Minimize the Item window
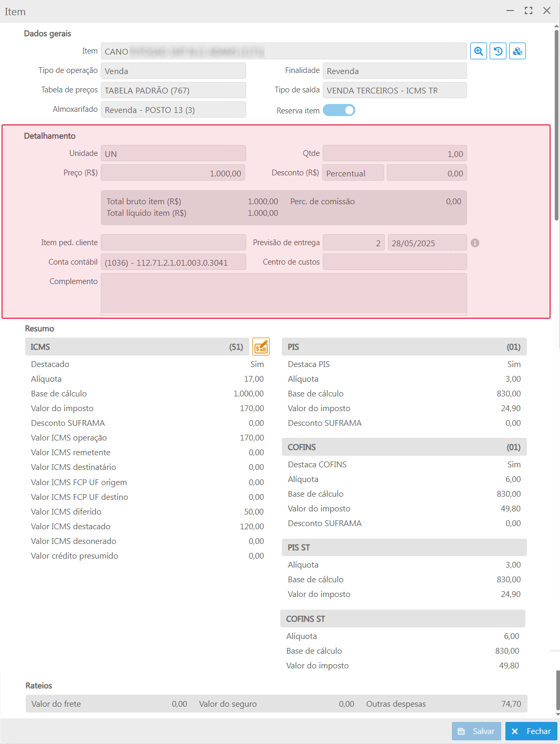The height and width of the screenshot is (744, 560). point(510,11)
